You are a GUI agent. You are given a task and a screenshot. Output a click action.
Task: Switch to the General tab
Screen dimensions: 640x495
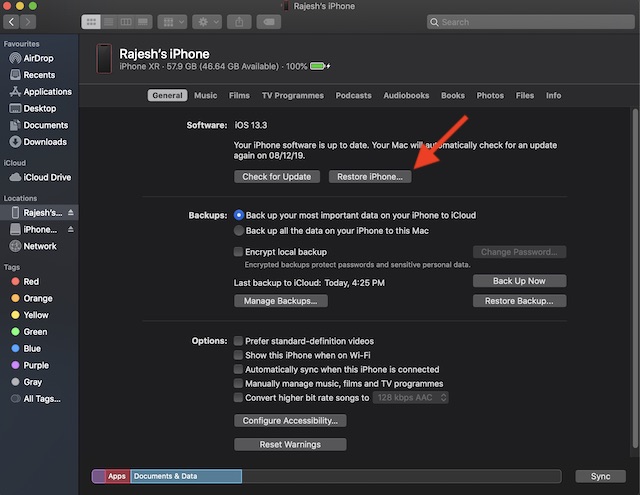[167, 95]
